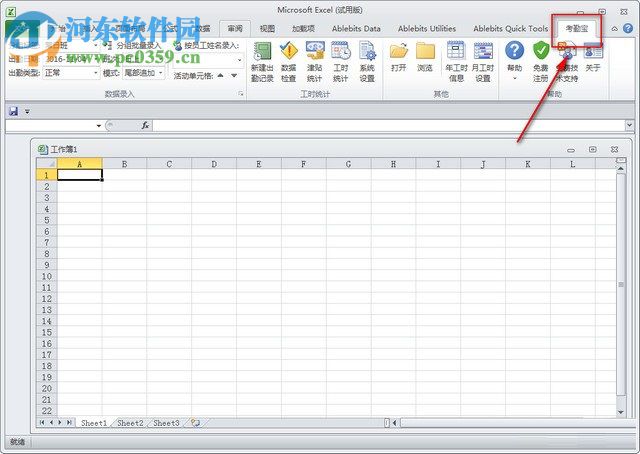
Task: Expand the 模式 dropdown showing 尾部追加
Action: (161, 73)
